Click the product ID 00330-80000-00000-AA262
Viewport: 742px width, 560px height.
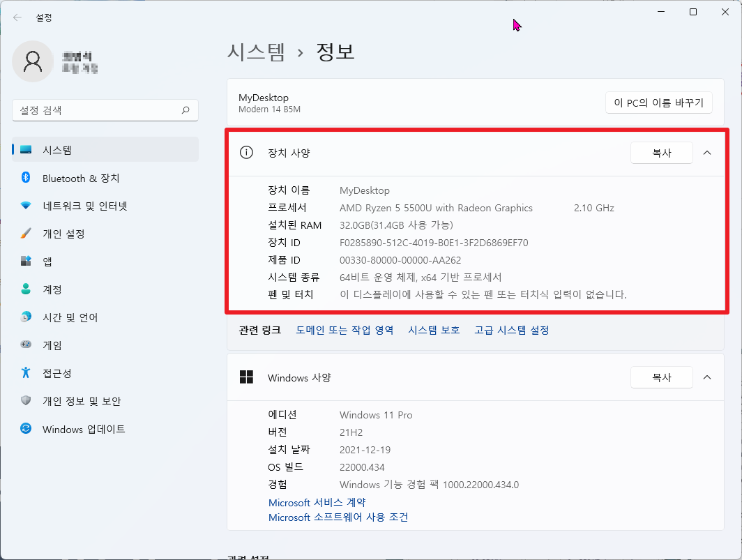coord(400,260)
